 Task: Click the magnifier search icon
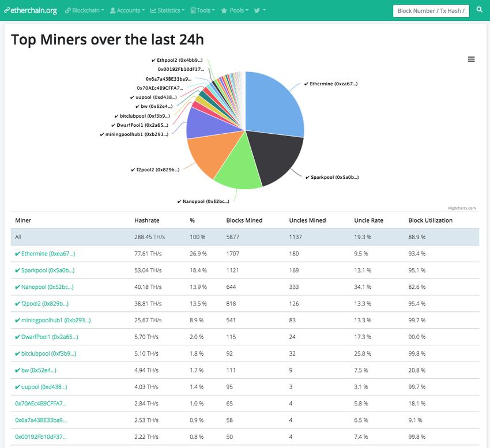pos(480,10)
